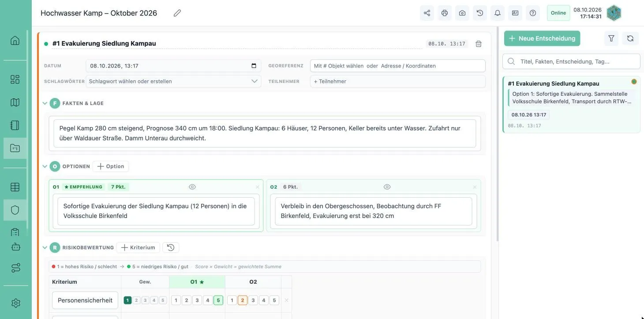Open the Schlagwörter dropdown
644x319 pixels.
pyautogui.click(x=173, y=81)
